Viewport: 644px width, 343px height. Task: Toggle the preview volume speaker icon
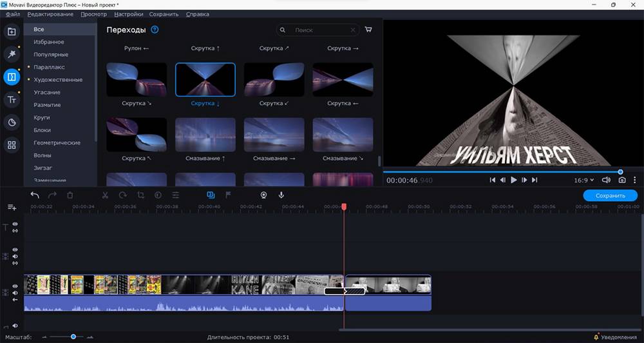click(606, 180)
